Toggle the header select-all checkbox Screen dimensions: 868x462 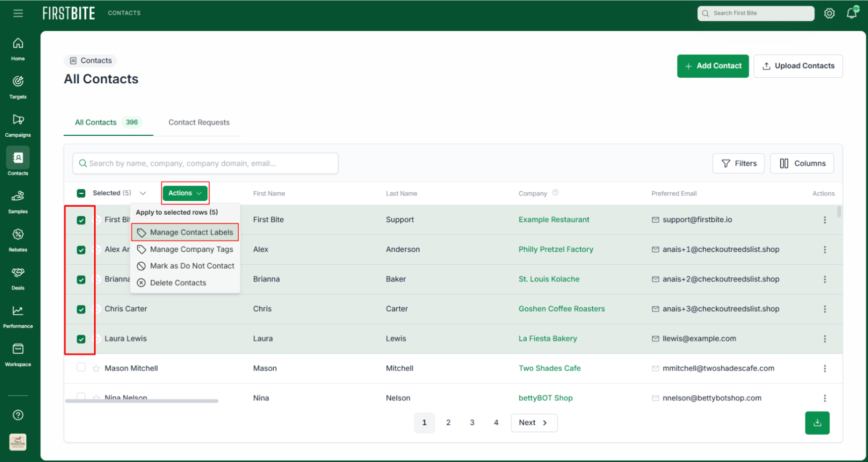point(81,193)
